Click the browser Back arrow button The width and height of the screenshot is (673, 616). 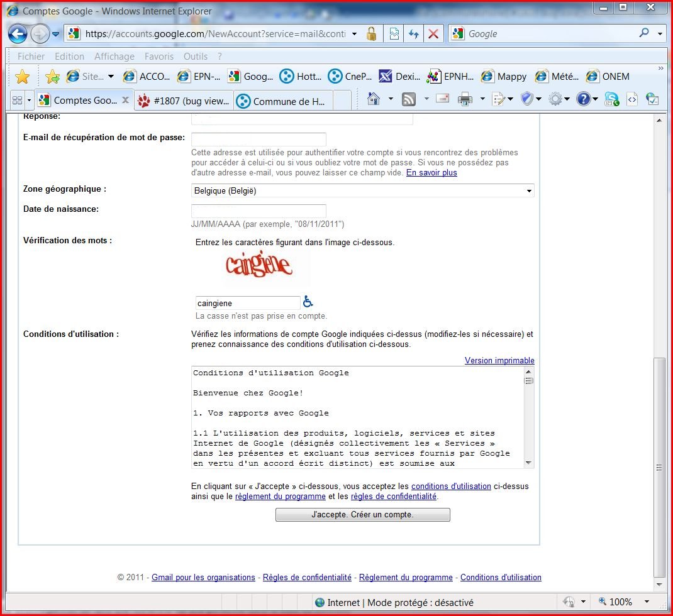click(18, 34)
